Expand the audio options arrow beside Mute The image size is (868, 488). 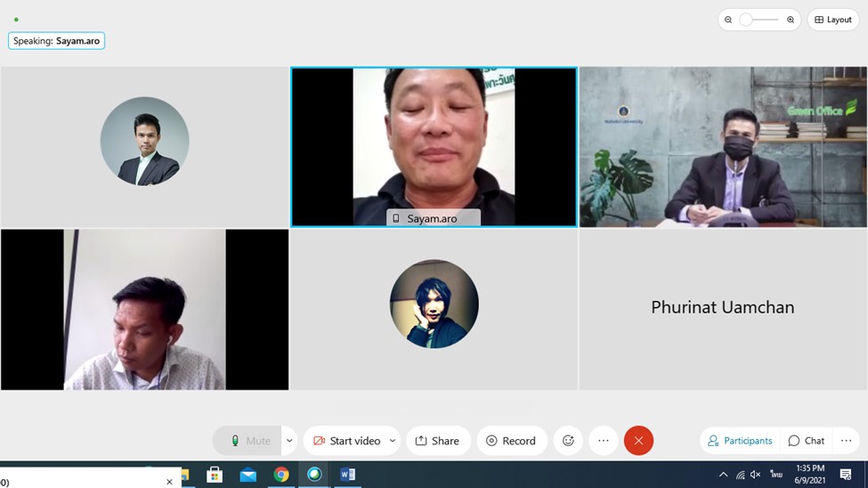289,441
